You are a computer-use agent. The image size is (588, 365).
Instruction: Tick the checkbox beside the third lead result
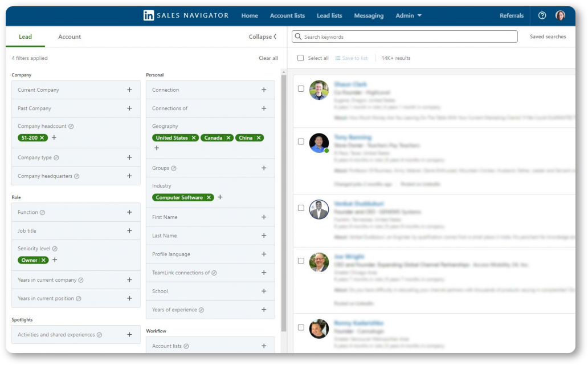point(301,208)
